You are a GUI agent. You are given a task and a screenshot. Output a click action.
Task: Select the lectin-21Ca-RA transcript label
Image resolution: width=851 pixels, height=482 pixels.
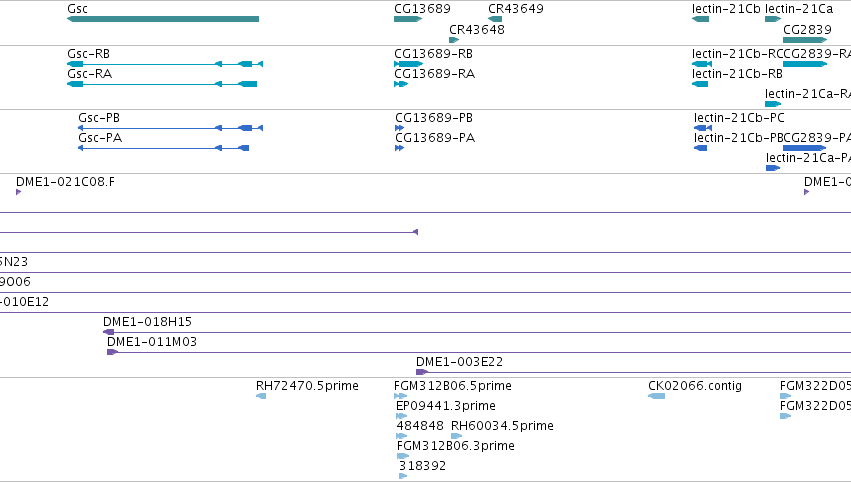[808, 94]
